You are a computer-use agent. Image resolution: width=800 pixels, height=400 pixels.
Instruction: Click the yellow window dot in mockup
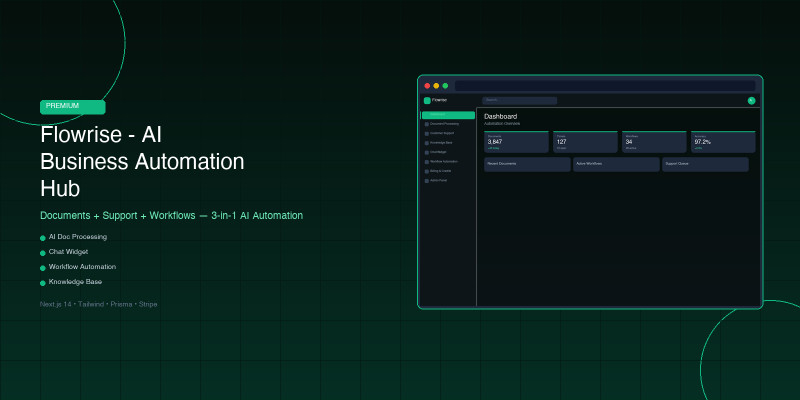tap(436, 86)
